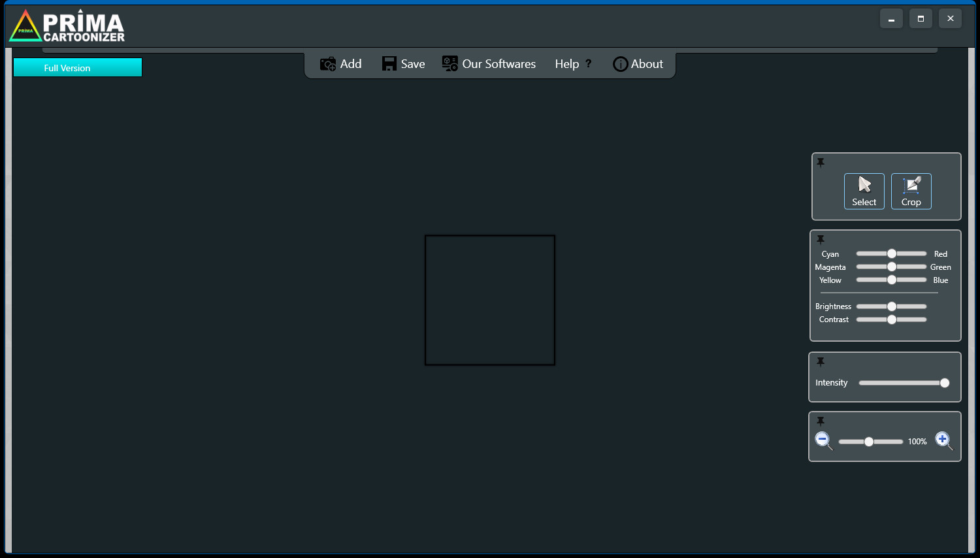Choose the Select arrow tool
The width and height of the screenshot is (980, 558).
click(x=864, y=191)
